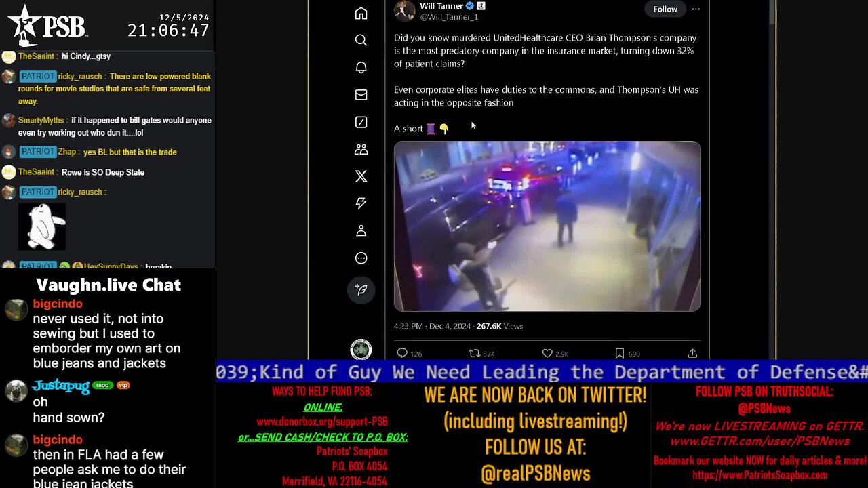Click Justapug username in Vaughn chat
The image size is (868, 488).
(x=61, y=386)
